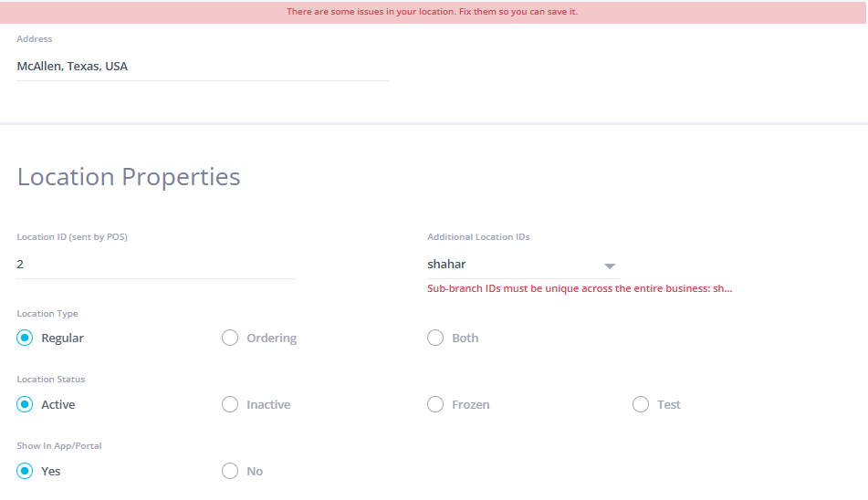This screenshot has height=500, width=868.
Task: Click the Location Properties heading
Action: click(x=129, y=176)
